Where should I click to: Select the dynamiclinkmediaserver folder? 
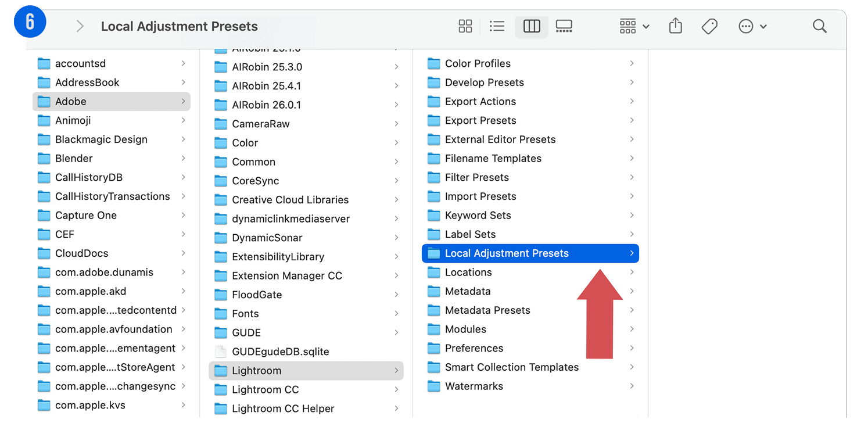[306, 218]
